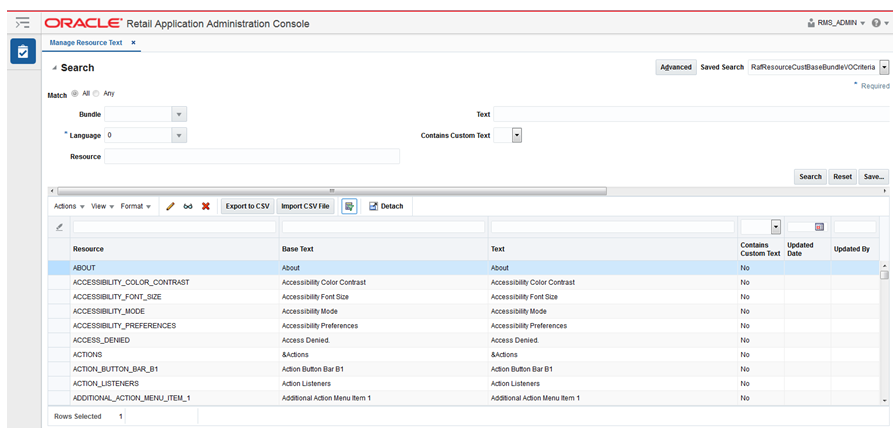Screen dimensions: 894x428
Task: Expand the RMS_ADMIN user menu
Action: (863, 24)
